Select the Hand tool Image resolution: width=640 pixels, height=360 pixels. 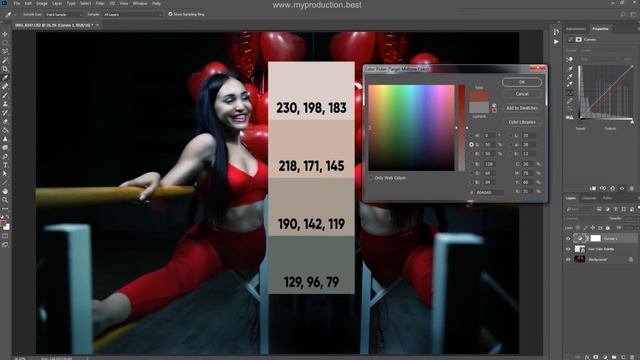pos(5,191)
